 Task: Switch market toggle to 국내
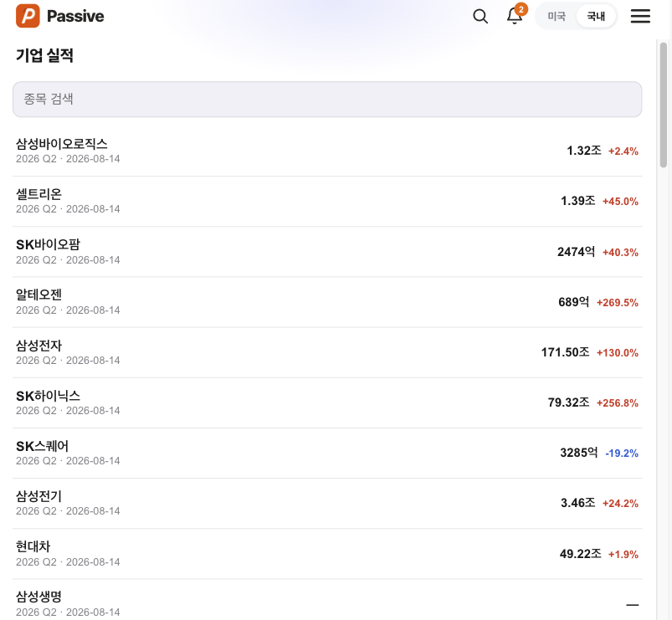point(596,16)
